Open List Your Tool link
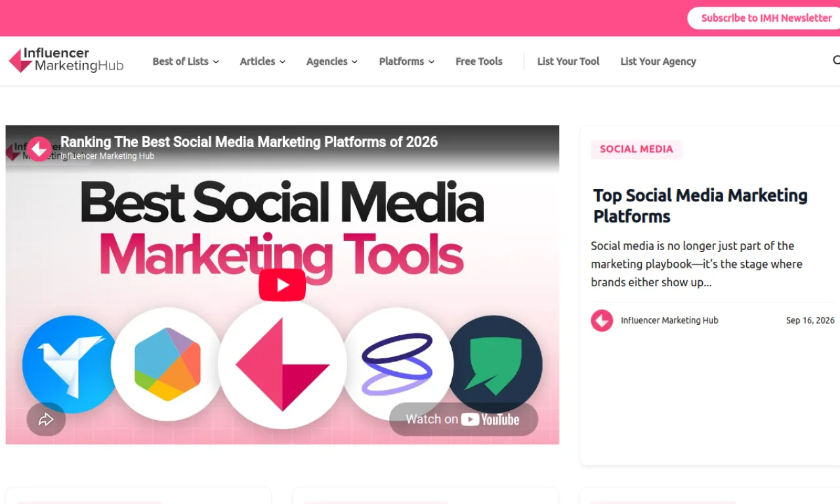 tap(568, 61)
